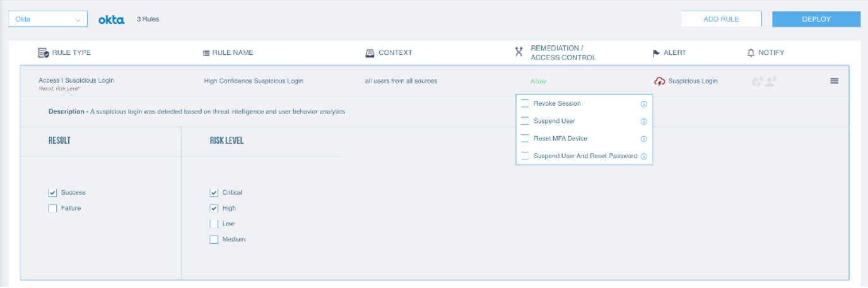Show info for Reset MFA Device
The height and width of the screenshot is (288, 868).
tap(643, 139)
